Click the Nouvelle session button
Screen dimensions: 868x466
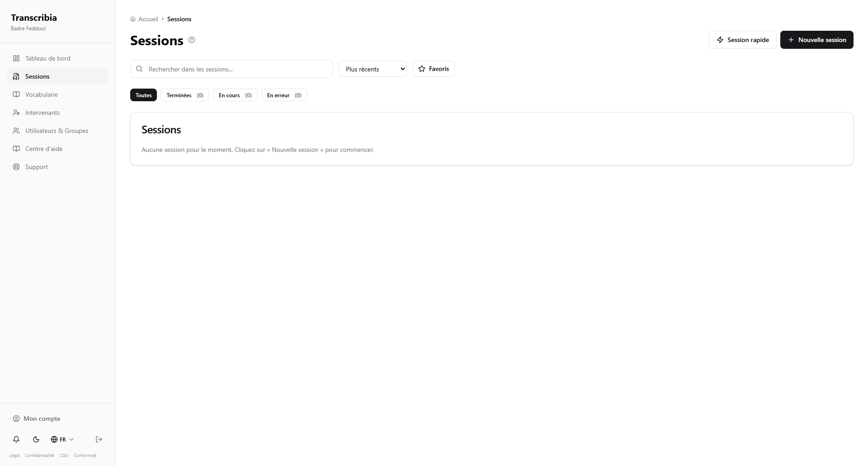point(816,40)
